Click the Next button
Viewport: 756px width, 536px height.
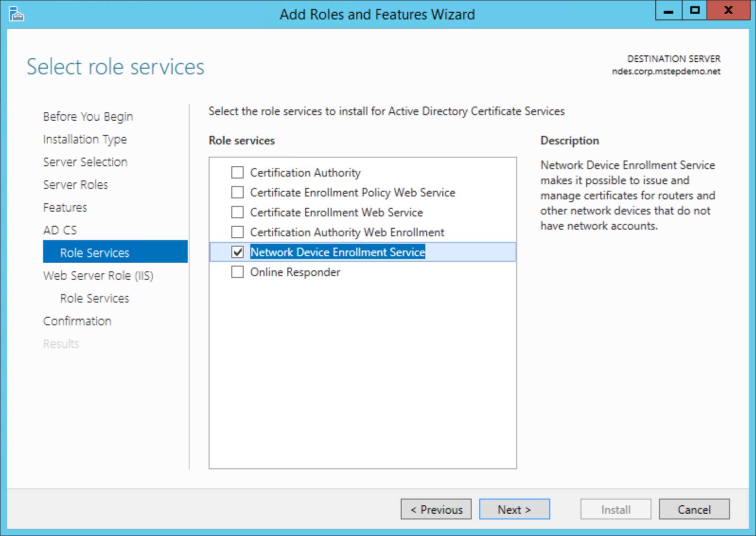tap(514, 509)
